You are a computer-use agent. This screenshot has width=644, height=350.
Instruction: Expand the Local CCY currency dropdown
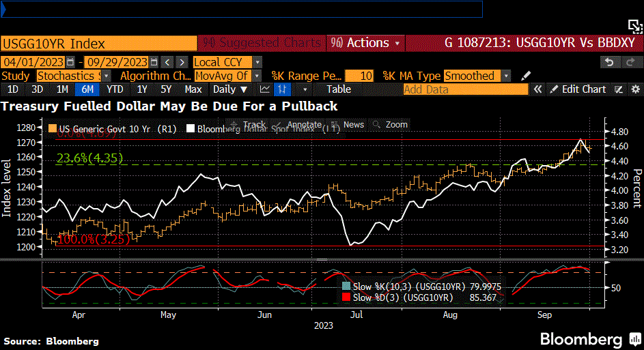tap(257, 62)
